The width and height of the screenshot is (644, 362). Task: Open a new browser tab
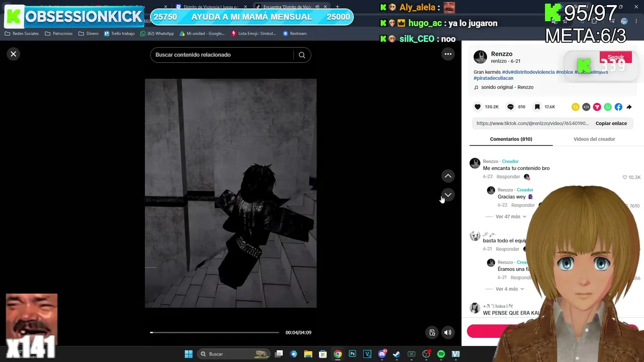coord(337,7)
